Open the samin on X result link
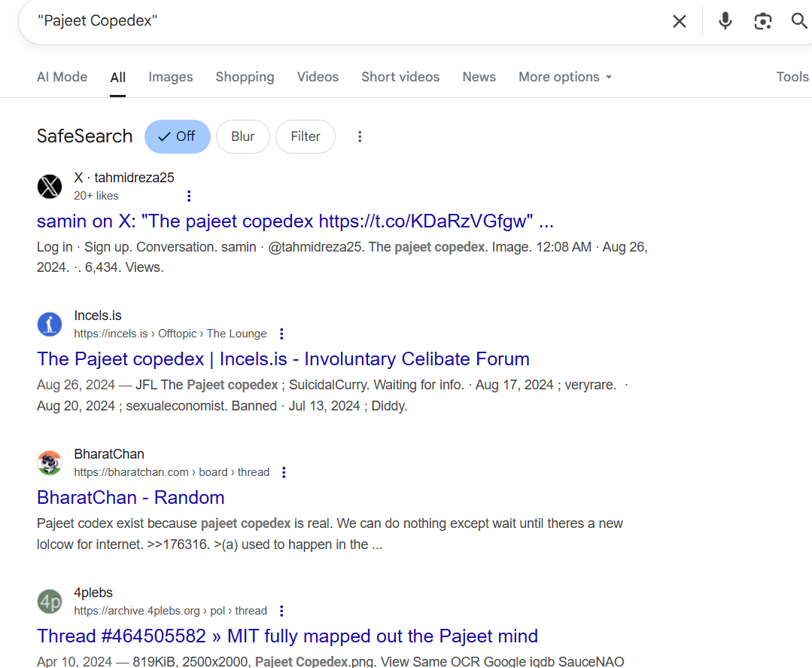812x668 pixels. [295, 221]
